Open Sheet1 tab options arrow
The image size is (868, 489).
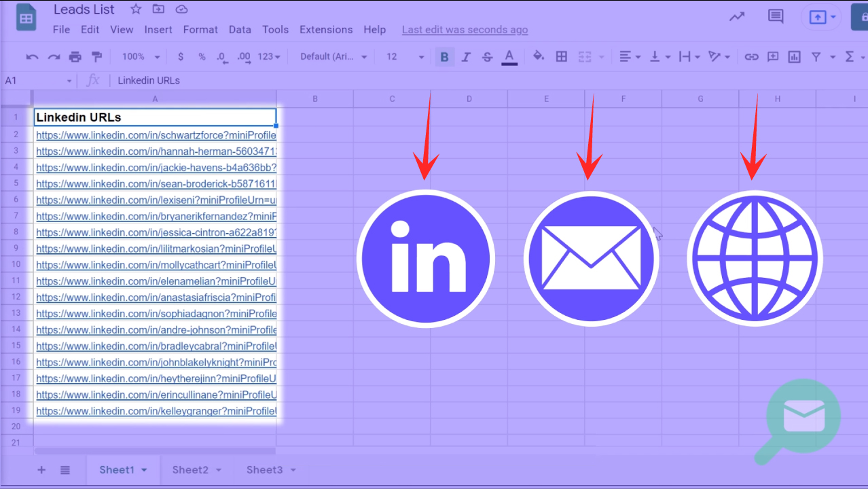coord(144,470)
